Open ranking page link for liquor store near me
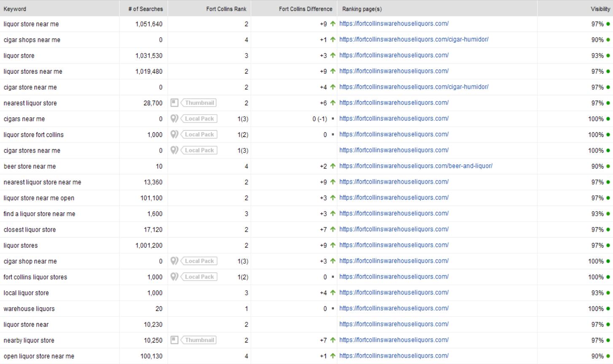The image size is (613, 364). pos(394,24)
